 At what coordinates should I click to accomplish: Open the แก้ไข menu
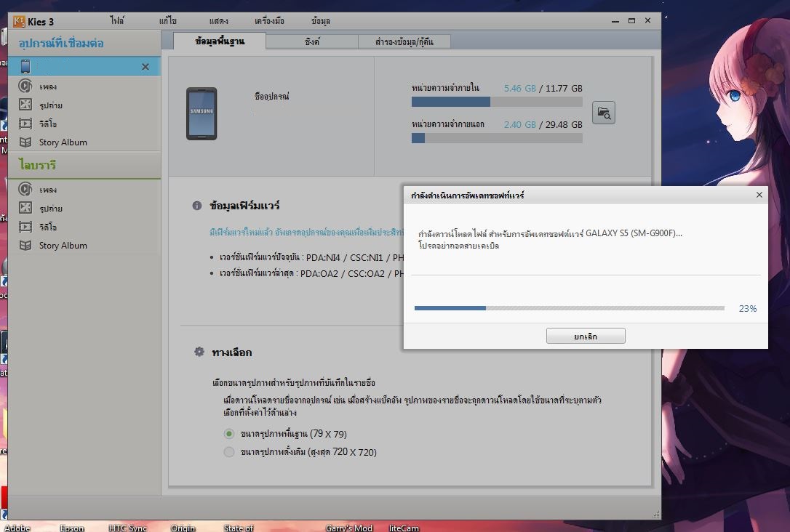coord(168,20)
